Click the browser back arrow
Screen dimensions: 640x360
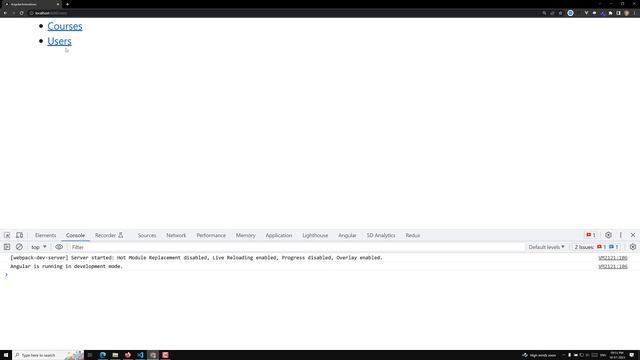coord(5,13)
